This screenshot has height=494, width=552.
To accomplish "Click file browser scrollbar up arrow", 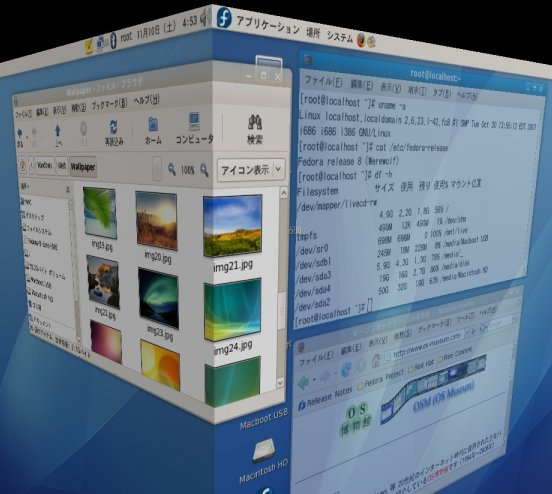I will tap(284, 193).
